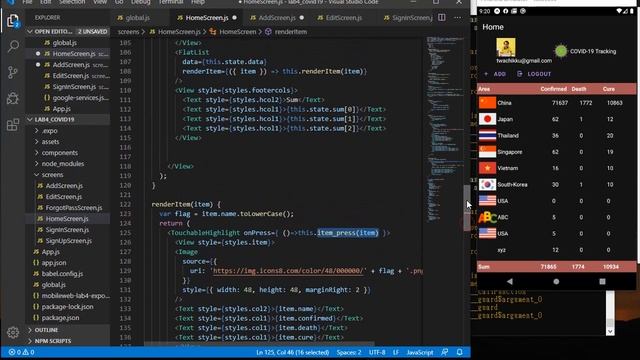The height and width of the screenshot is (360, 640).
Task: Tap the Vietnam flag icon
Action: click(x=487, y=168)
